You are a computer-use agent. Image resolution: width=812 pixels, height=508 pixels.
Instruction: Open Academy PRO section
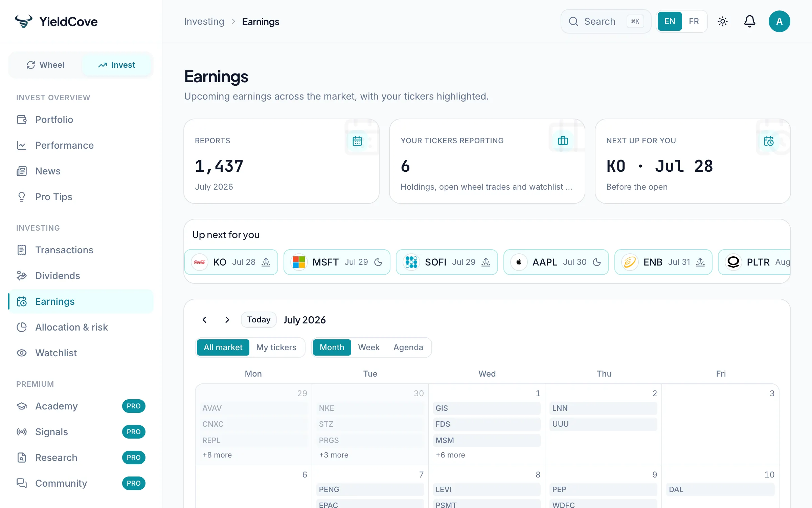click(x=81, y=406)
